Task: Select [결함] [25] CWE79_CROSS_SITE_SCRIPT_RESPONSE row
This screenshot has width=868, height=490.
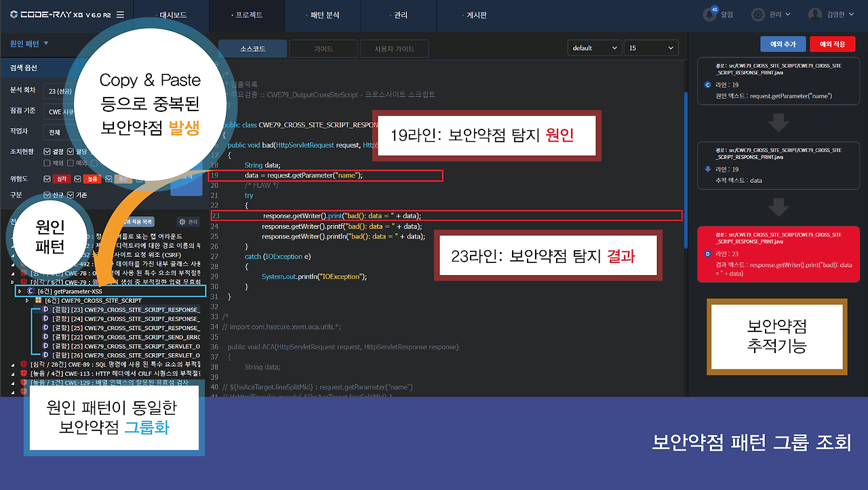Action: (x=125, y=327)
